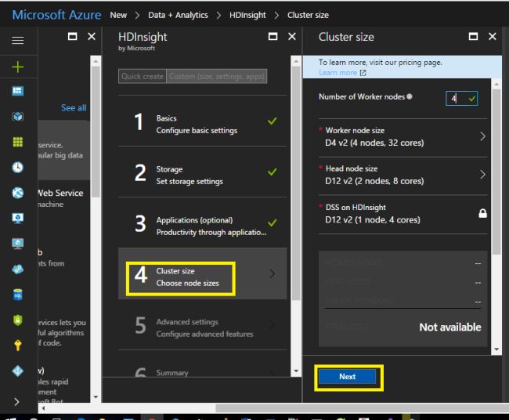
Task: Click the D12 v2 (1 node, 4 cores) DSS value
Action: 372,220
